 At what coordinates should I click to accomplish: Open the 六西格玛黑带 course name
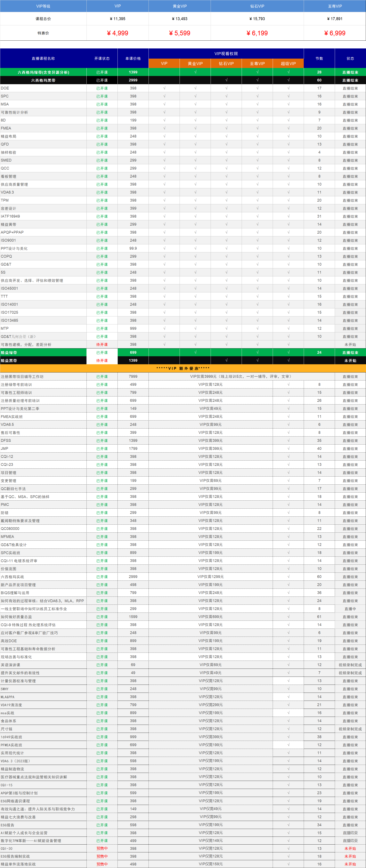(43, 80)
